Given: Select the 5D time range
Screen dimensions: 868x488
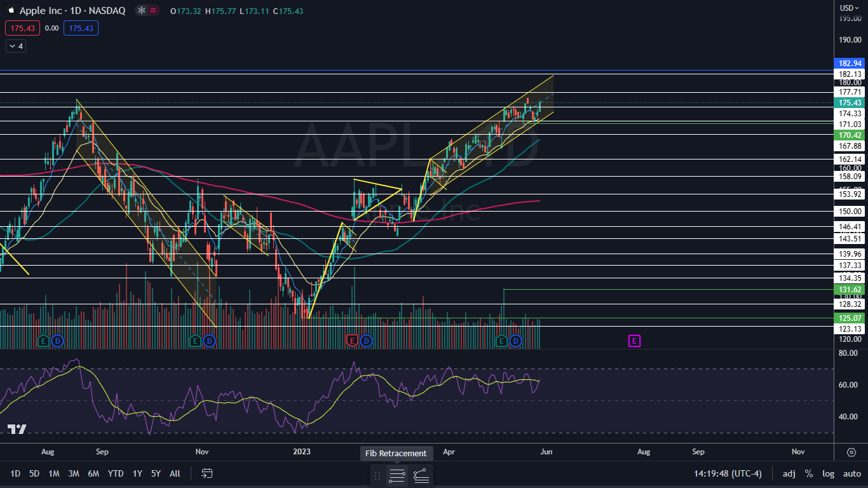Looking at the screenshot, I should 34,473.
